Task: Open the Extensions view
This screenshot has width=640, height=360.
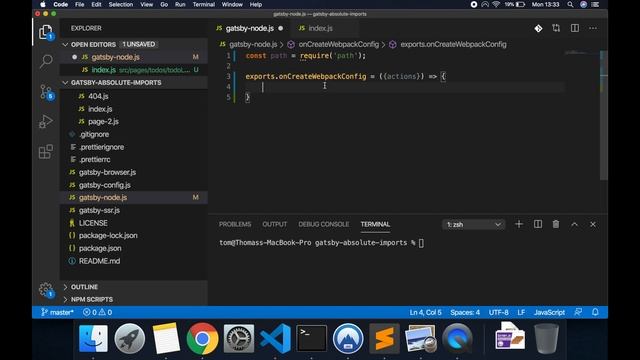Action: (x=46, y=152)
